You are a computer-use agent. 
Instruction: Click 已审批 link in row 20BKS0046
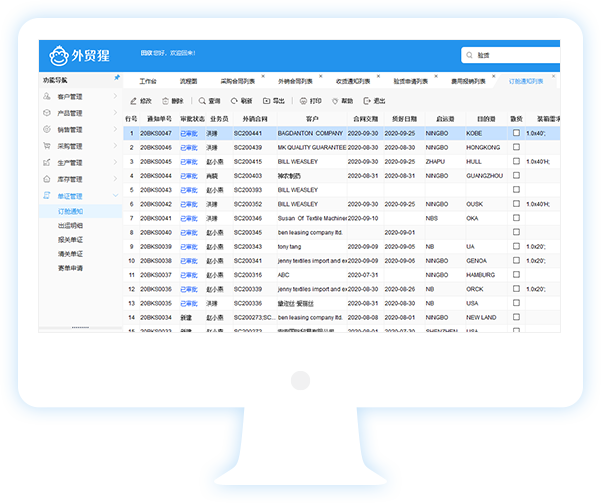click(189, 148)
